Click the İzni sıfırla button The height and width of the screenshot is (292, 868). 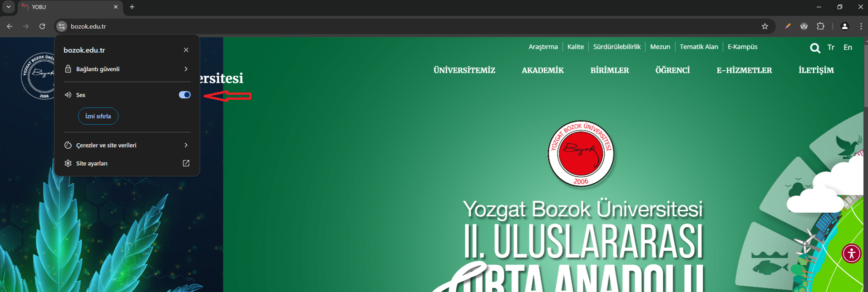click(98, 116)
